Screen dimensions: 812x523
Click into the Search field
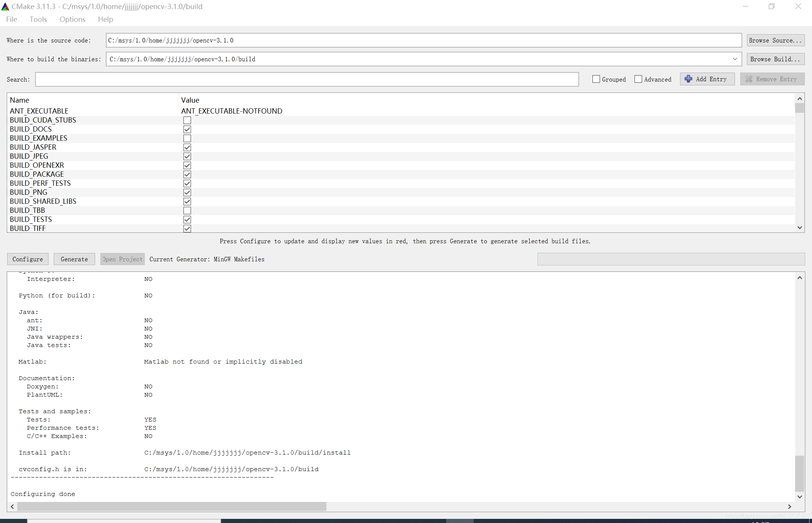click(307, 79)
